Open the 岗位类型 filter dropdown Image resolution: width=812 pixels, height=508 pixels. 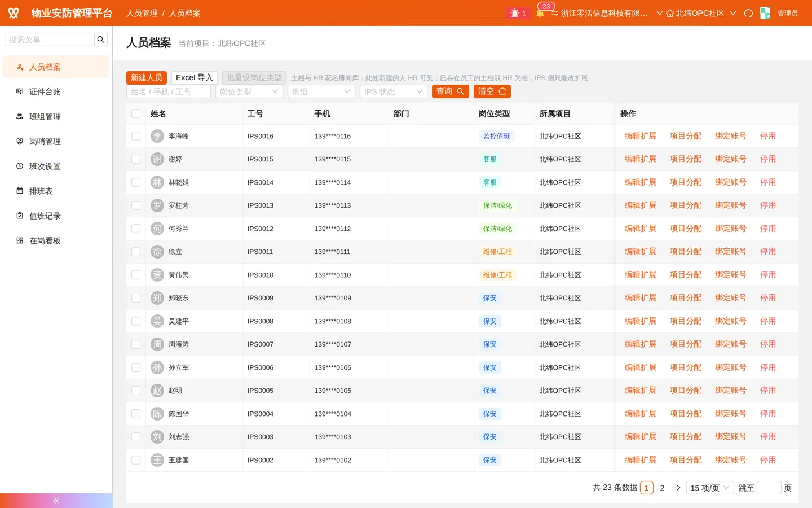coord(249,91)
